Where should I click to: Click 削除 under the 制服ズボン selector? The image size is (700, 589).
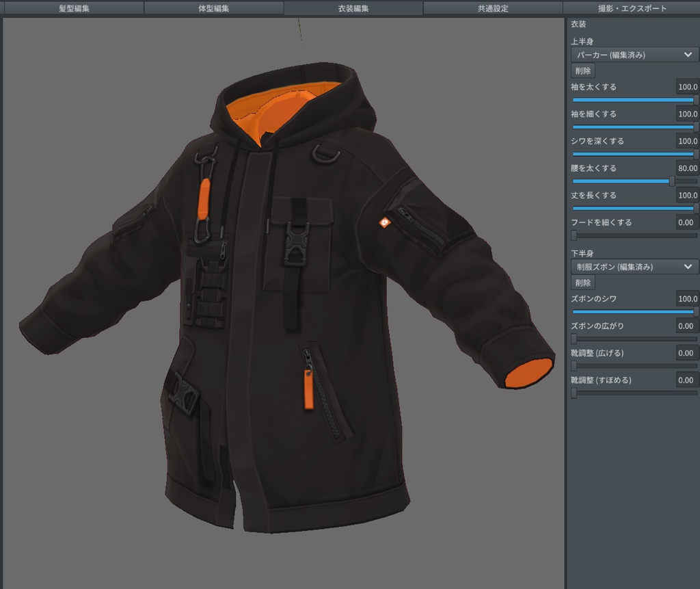coord(582,283)
